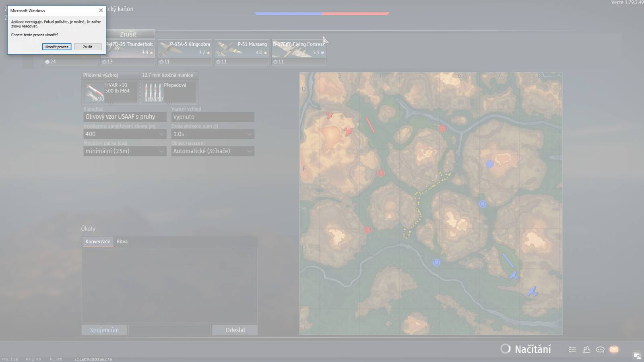The width and height of the screenshot is (644, 362).
Task: Expand fuel amount dropdown minimální (23m)
Action: pyautogui.click(x=125, y=151)
